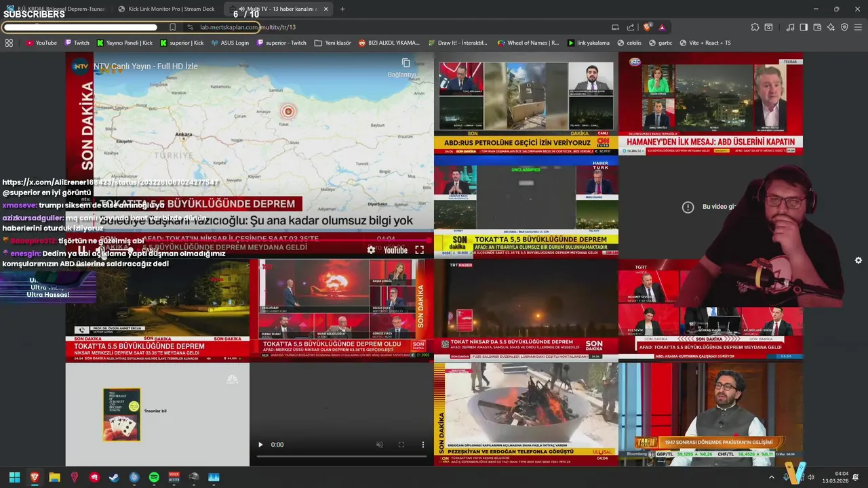Open Brave Shields lion icon
Viewport: 868px width, 488px height.
tap(648, 27)
